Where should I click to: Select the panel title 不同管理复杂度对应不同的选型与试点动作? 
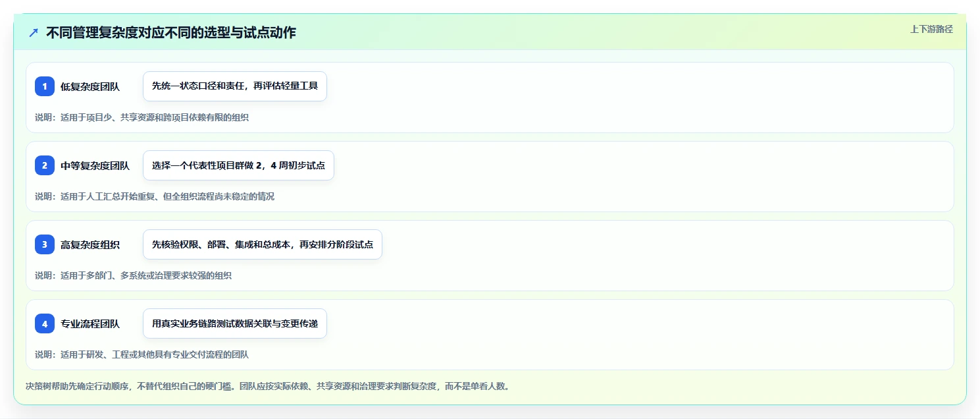coord(171,32)
